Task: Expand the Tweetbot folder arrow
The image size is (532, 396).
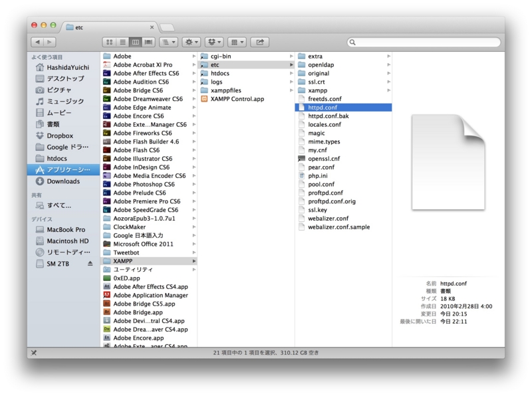Action: 194,252
